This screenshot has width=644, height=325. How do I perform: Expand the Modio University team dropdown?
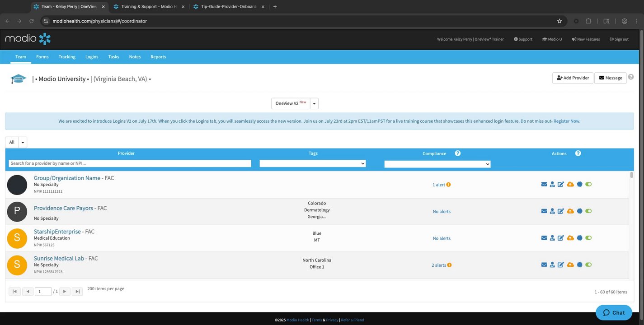[x=150, y=79]
